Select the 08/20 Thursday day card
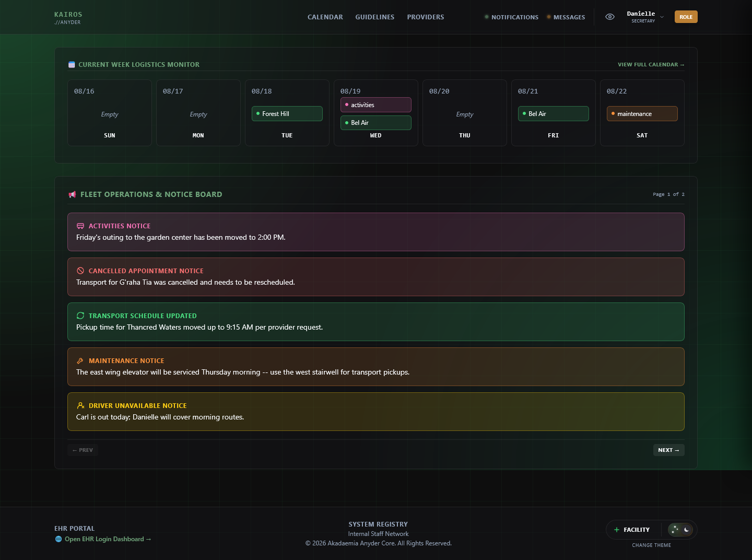 (x=465, y=113)
